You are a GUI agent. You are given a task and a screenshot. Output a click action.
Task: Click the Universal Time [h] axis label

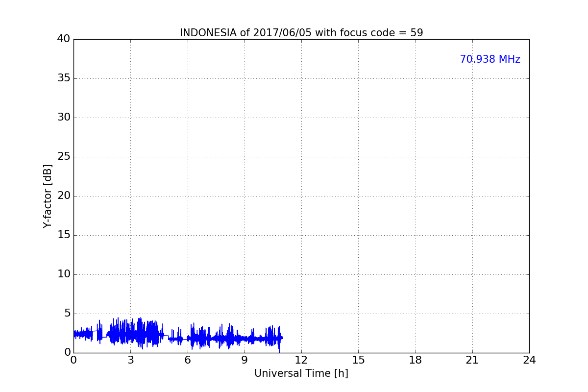pos(301,373)
